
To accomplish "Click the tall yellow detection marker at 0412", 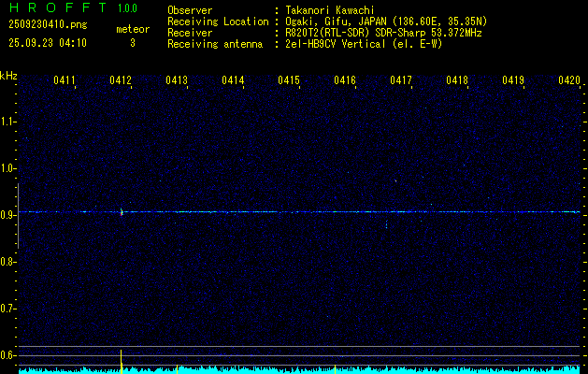I will pyautogui.click(x=122, y=361).
